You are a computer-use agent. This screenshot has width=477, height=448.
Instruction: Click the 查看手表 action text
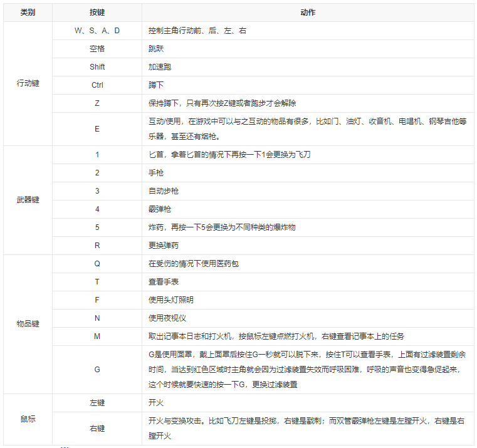[164, 282]
